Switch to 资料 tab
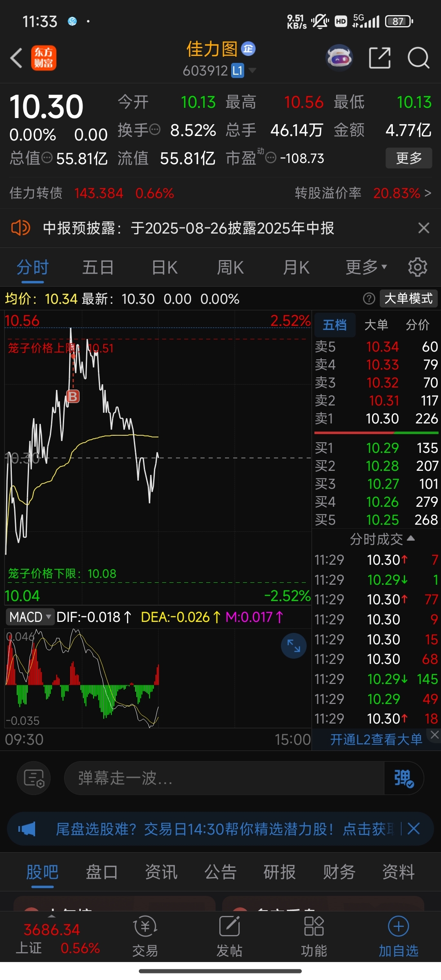The width and height of the screenshot is (441, 980). click(399, 872)
